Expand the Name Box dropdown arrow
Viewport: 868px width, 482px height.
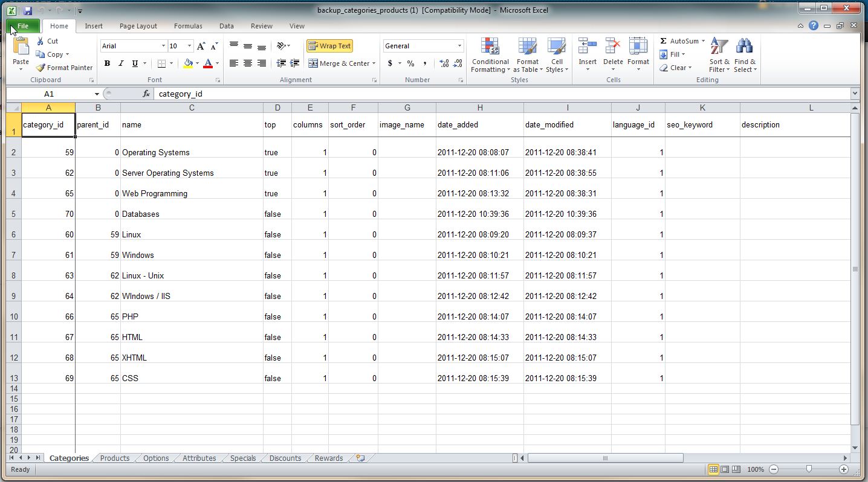tap(97, 94)
